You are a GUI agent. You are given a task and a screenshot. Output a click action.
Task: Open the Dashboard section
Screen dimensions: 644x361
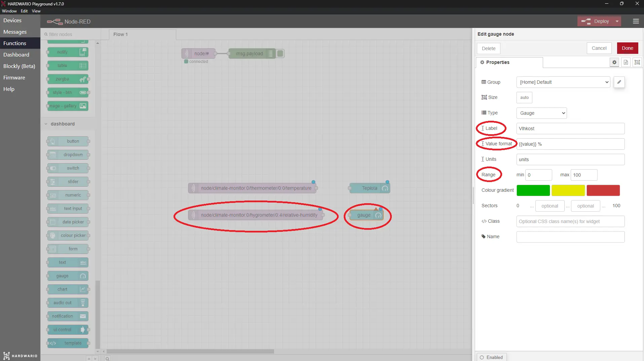click(x=20, y=55)
